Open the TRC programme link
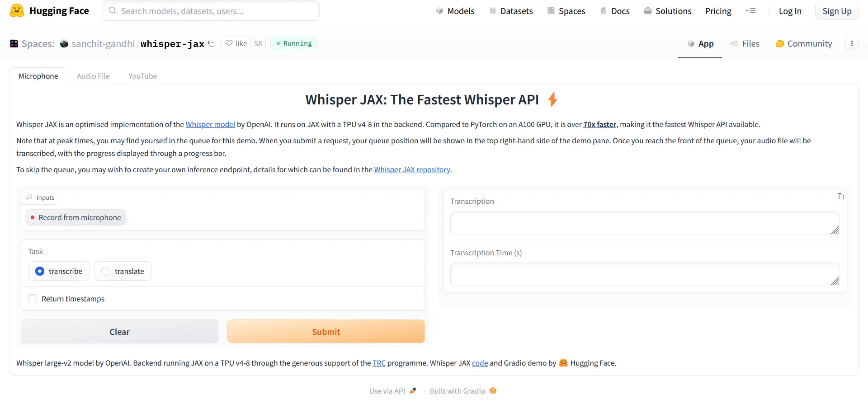The image size is (868, 404). 379,363
